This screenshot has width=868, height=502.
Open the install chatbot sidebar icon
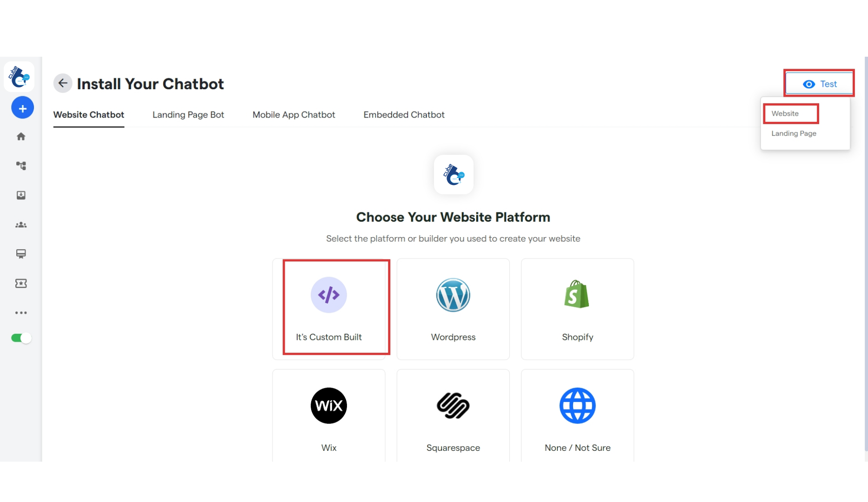20,195
